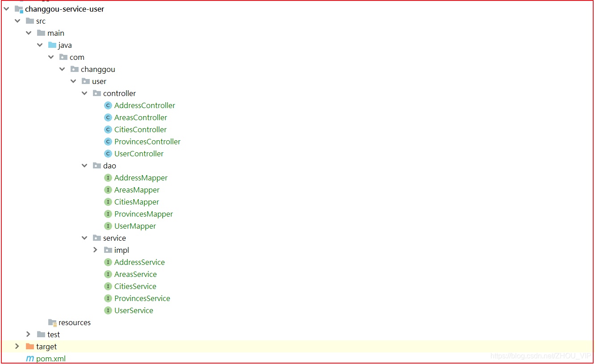Viewport: 595px width, 364px height.
Task: Click the CitiesController class icon
Action: pyautogui.click(x=108, y=130)
